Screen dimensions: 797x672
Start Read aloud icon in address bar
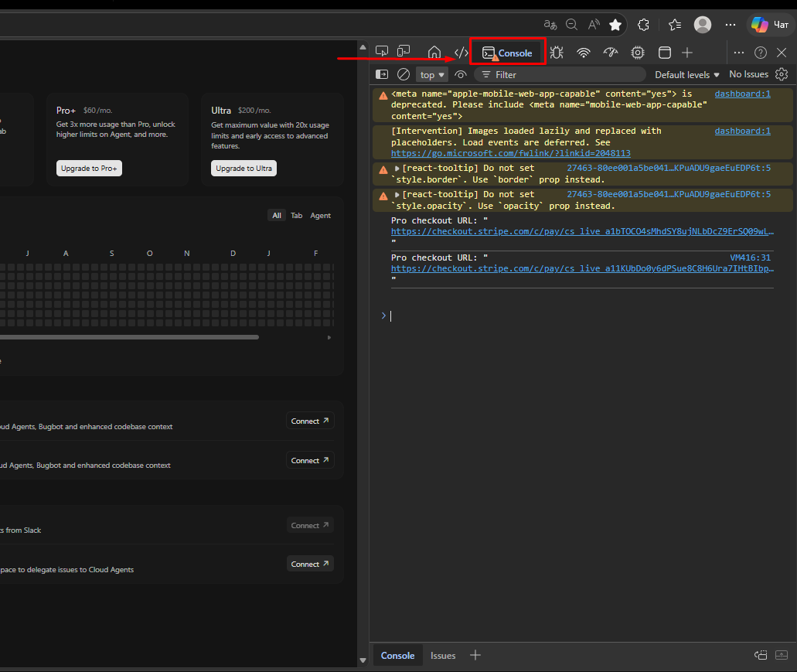(x=594, y=25)
